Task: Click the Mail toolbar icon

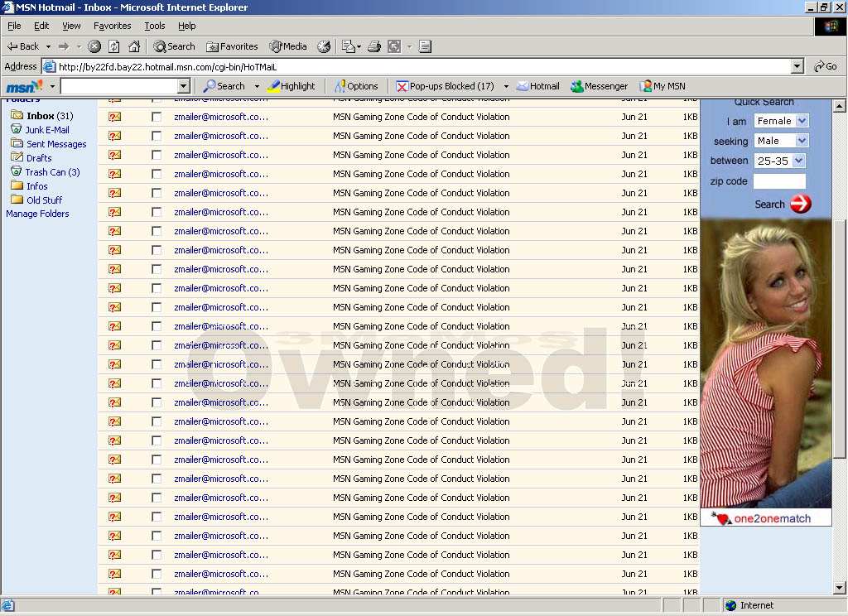Action: pos(348,46)
